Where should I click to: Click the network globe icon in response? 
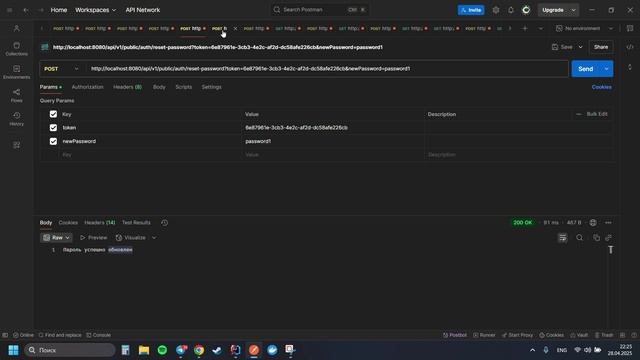tap(593, 222)
